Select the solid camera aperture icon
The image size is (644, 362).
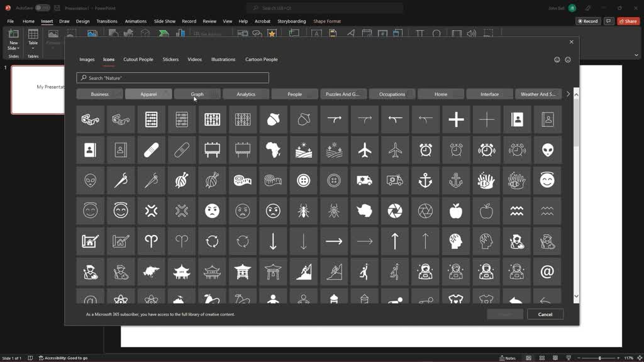395,211
